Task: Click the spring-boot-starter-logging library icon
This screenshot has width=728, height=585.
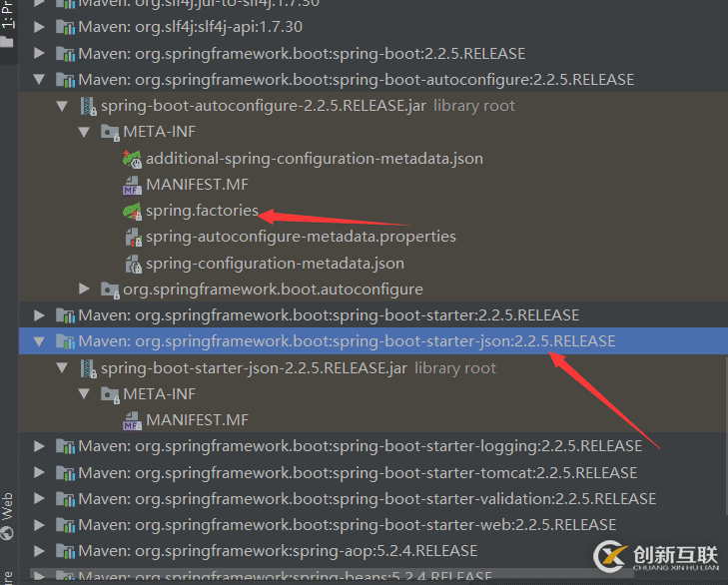Action: [x=66, y=446]
